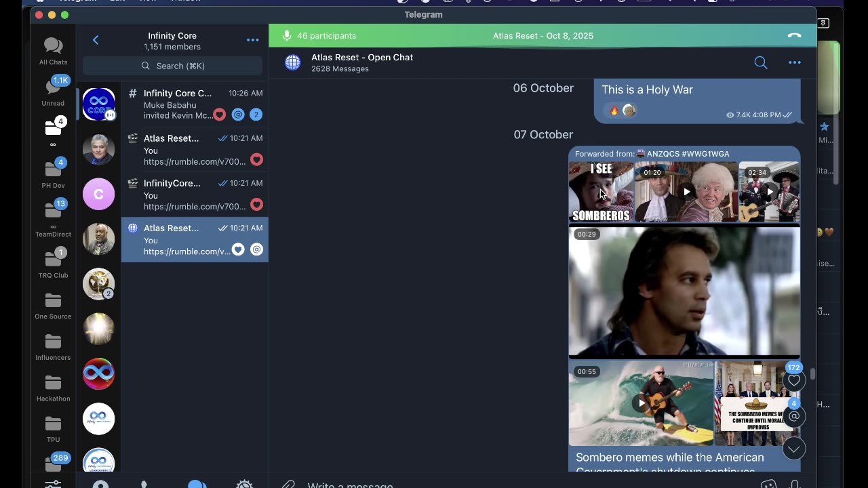Open first Atlas Reset... topic with clapper icon

(195, 149)
